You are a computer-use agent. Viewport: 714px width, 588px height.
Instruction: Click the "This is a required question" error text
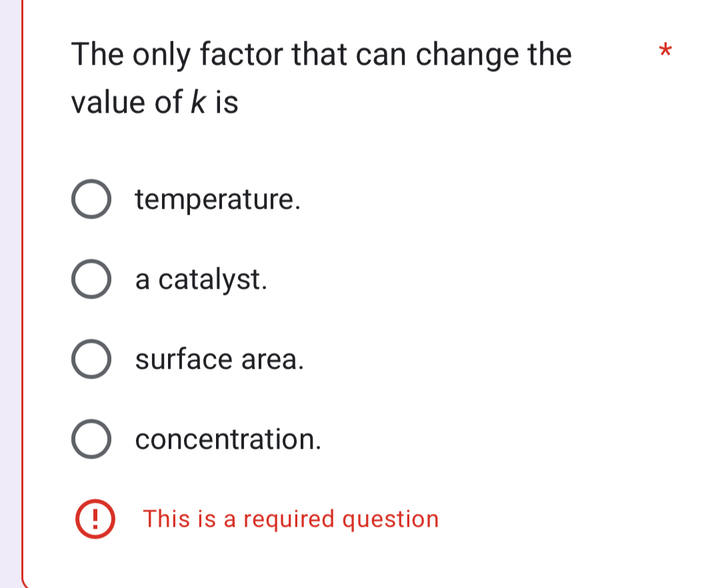click(x=291, y=519)
